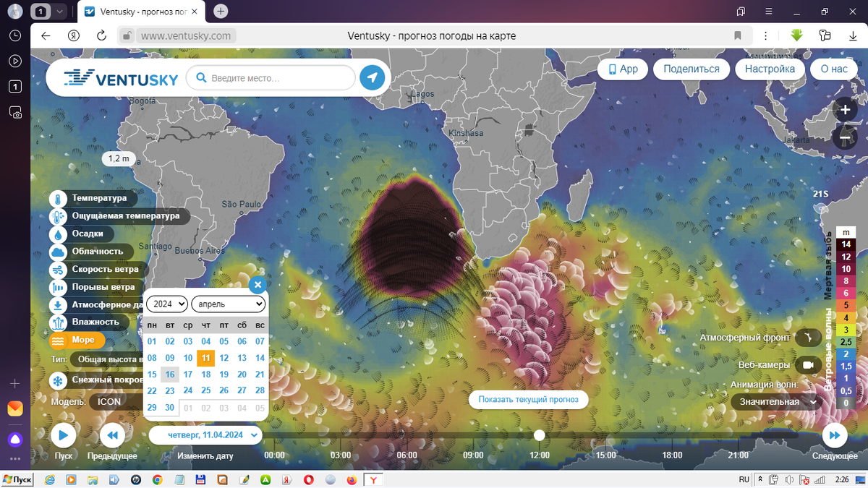Viewport: 868px width, 488px height.
Task: Open the Alice assistant sidebar icon
Action: 14,439
